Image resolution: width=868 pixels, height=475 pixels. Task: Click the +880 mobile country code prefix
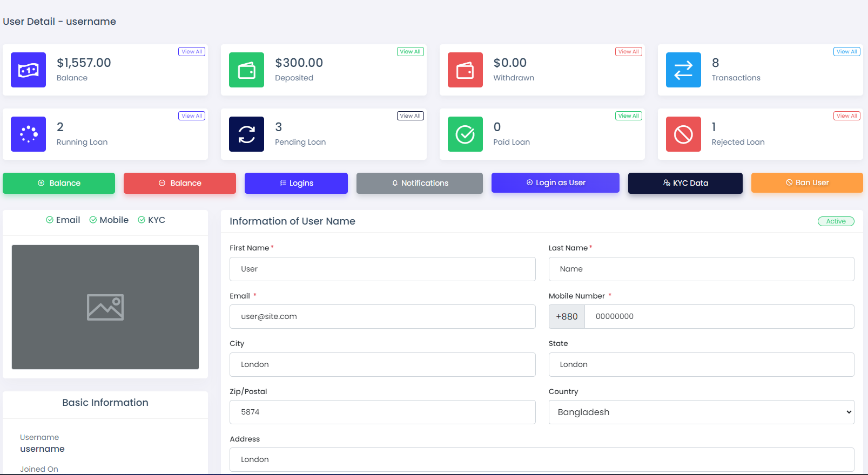[x=567, y=317]
